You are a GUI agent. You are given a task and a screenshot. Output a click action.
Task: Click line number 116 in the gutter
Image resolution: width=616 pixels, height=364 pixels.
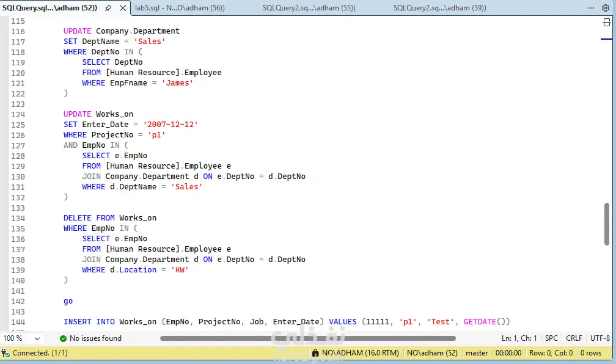click(18, 31)
